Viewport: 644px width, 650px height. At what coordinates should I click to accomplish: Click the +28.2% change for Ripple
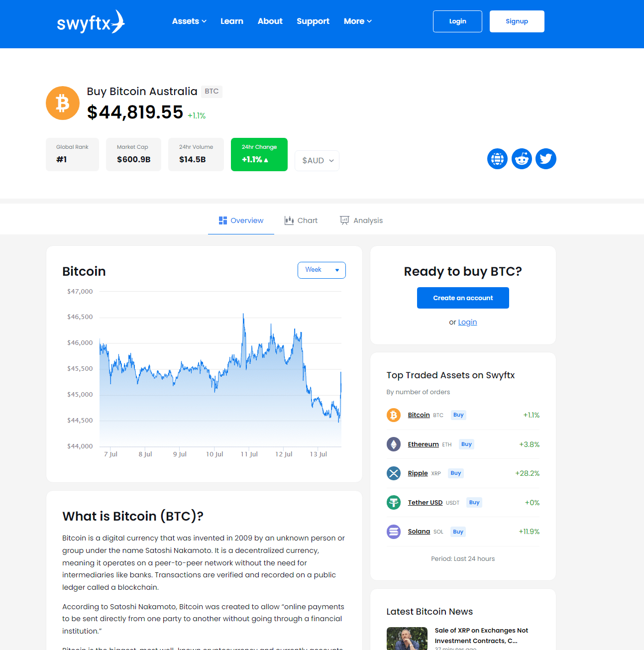[528, 473]
